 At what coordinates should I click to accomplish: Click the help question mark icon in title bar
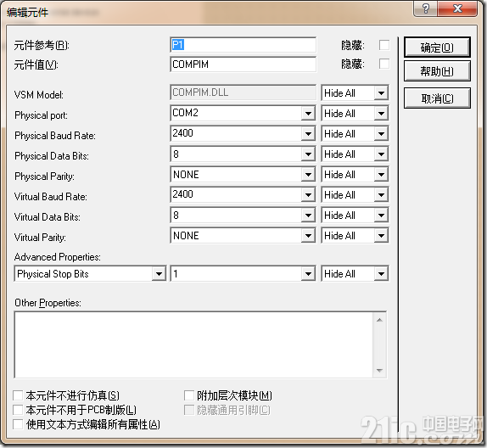pyautogui.click(x=426, y=8)
